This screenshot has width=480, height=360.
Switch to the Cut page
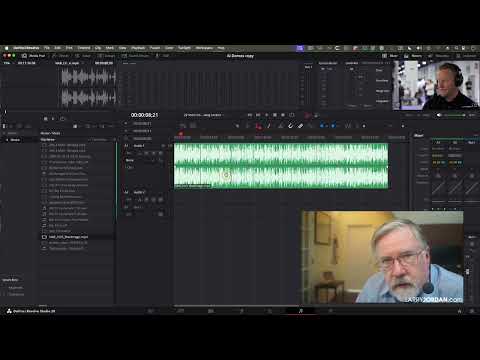pyautogui.click(x=180, y=311)
